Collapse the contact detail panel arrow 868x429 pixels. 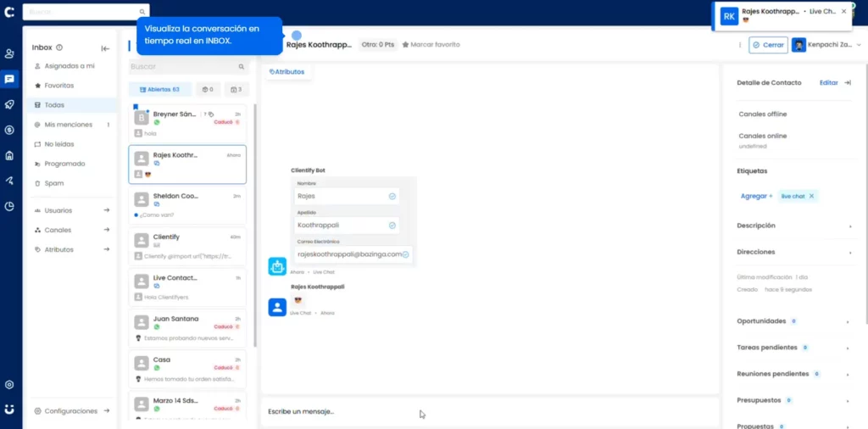848,82
